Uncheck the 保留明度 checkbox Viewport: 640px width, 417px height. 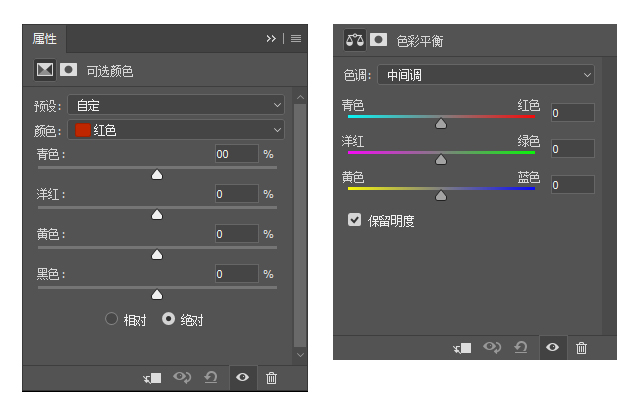[354, 220]
